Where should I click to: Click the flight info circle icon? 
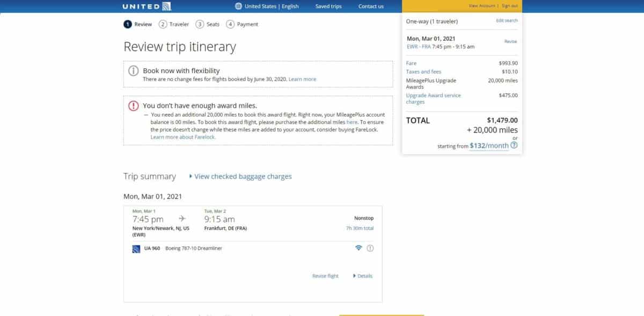pos(370,248)
